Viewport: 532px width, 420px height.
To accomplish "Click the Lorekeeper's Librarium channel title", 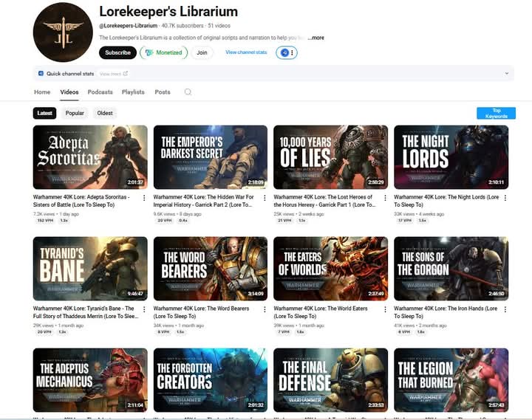I will pyautogui.click(x=168, y=12).
